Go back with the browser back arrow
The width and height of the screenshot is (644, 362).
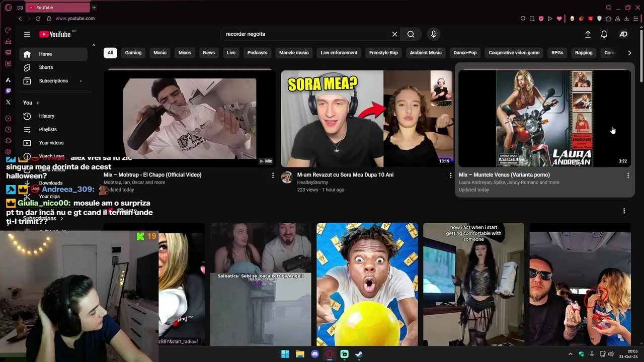pos(20,19)
